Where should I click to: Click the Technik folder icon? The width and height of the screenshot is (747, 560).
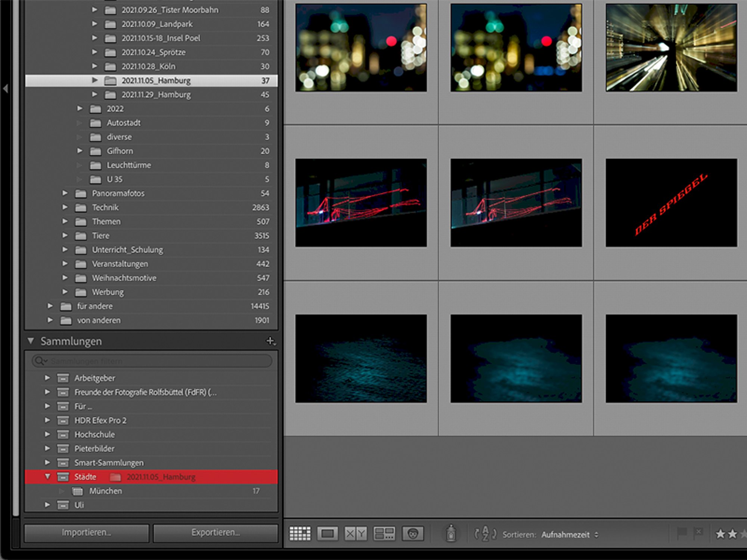(x=81, y=208)
